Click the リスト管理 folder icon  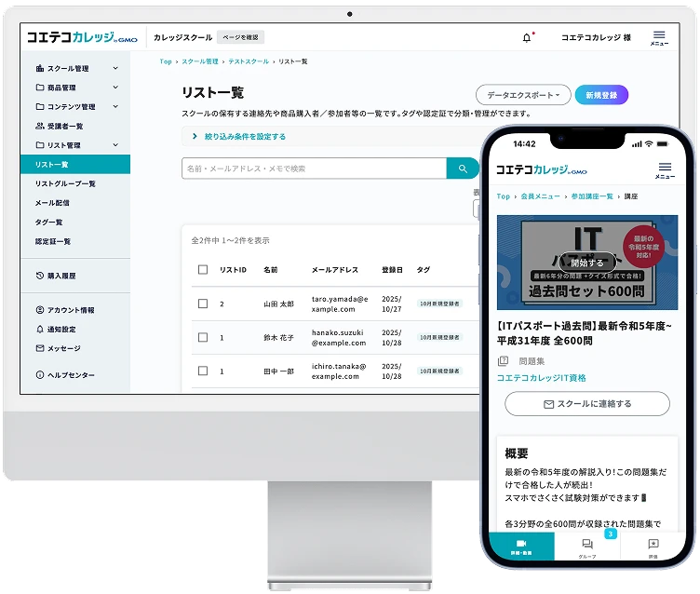[x=40, y=145]
